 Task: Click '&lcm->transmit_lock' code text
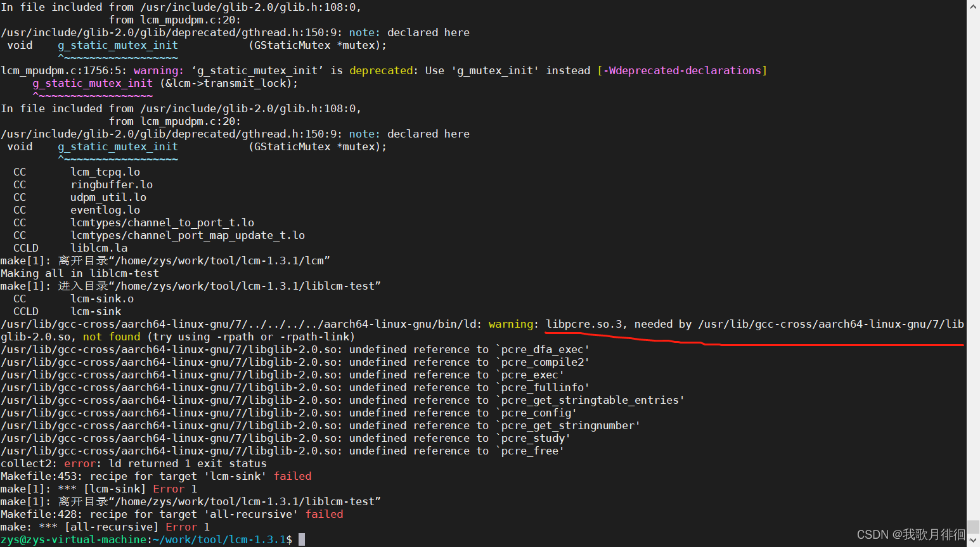[x=226, y=83]
